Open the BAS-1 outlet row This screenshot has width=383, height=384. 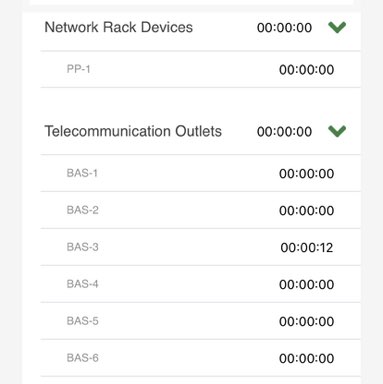pyautogui.click(x=200, y=173)
